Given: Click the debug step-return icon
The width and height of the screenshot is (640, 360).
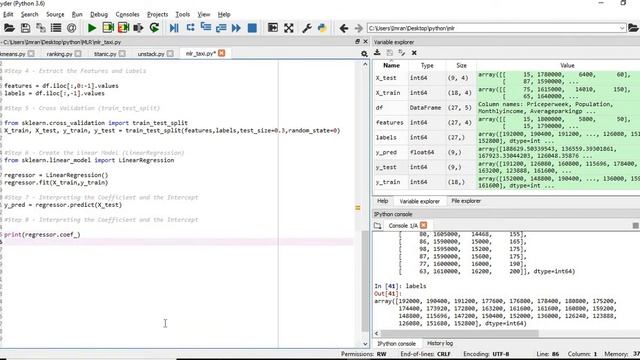Looking at the screenshot, I should pyautogui.click(x=221, y=28).
